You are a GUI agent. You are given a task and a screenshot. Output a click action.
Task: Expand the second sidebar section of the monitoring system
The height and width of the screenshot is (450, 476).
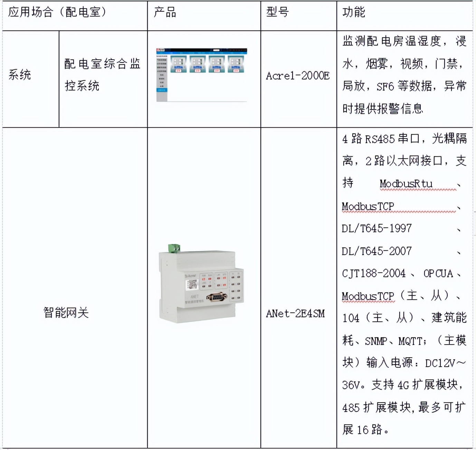point(162,64)
